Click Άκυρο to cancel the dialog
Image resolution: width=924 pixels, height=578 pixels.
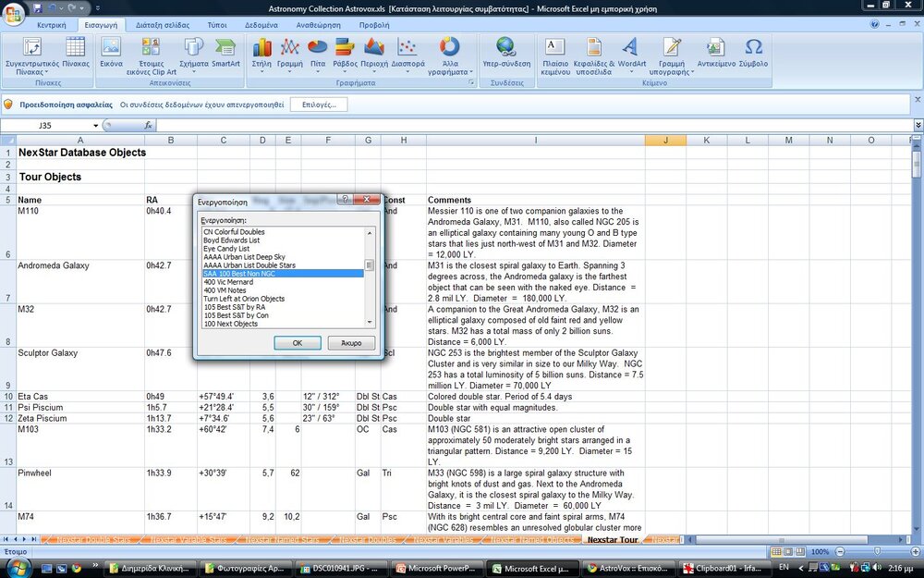point(350,343)
